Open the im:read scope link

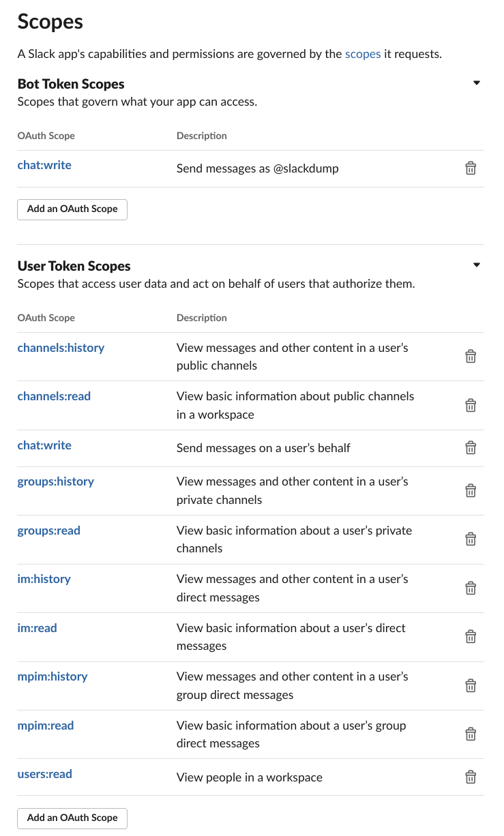[37, 628]
